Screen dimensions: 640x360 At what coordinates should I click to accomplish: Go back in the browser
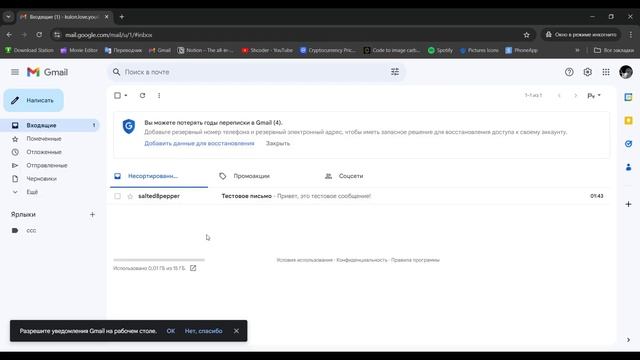(9, 35)
